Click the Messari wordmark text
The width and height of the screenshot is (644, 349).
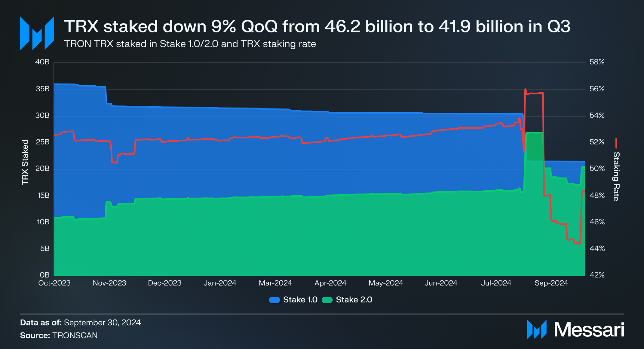click(x=589, y=330)
